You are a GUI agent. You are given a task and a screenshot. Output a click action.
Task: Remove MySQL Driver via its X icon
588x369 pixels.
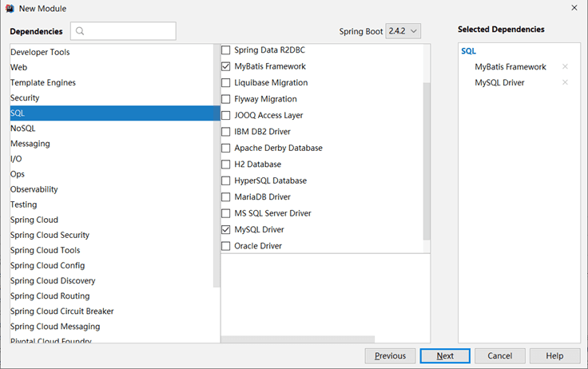tap(565, 82)
